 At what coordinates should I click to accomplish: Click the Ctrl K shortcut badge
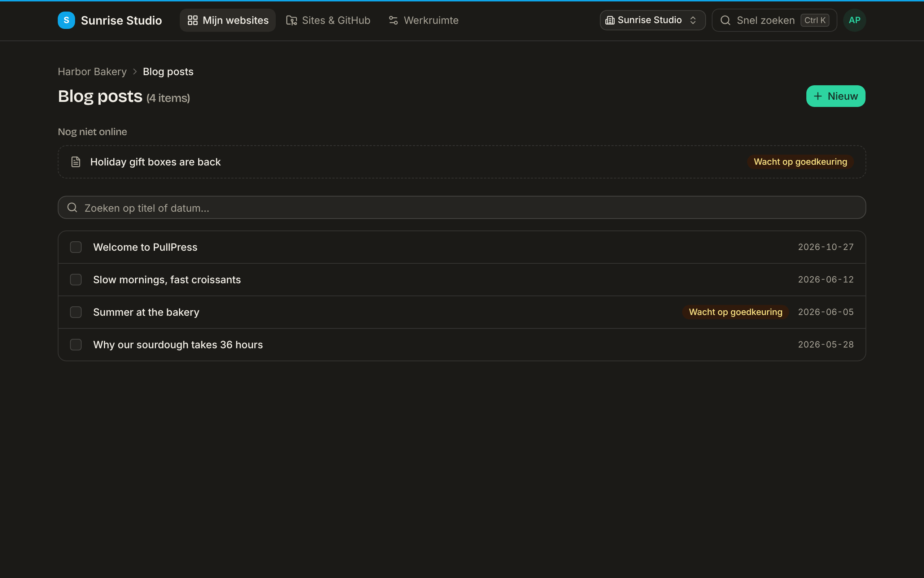[815, 20]
